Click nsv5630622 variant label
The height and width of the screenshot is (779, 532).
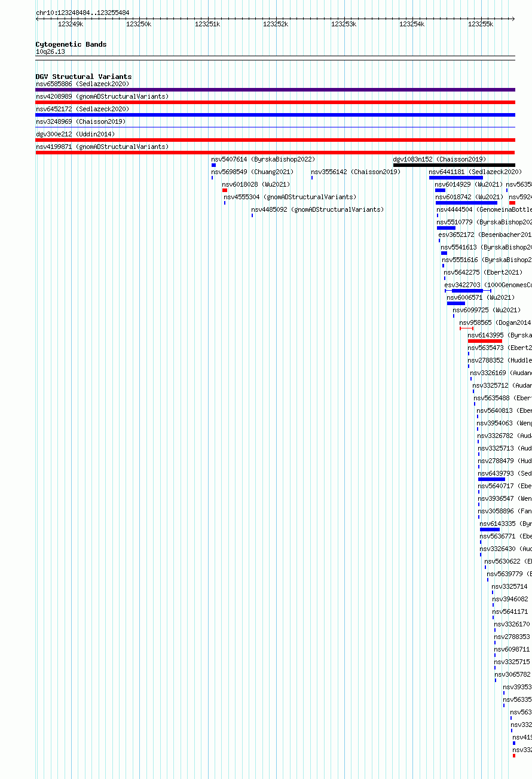tap(508, 561)
